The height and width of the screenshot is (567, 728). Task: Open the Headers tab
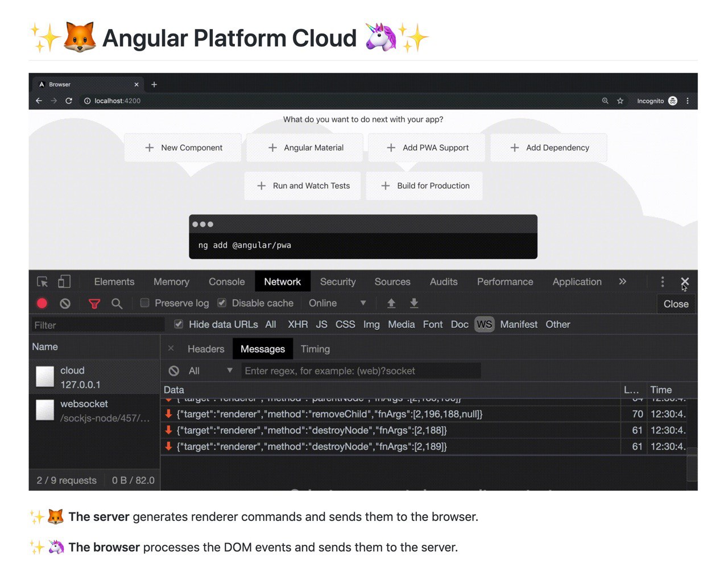point(206,349)
